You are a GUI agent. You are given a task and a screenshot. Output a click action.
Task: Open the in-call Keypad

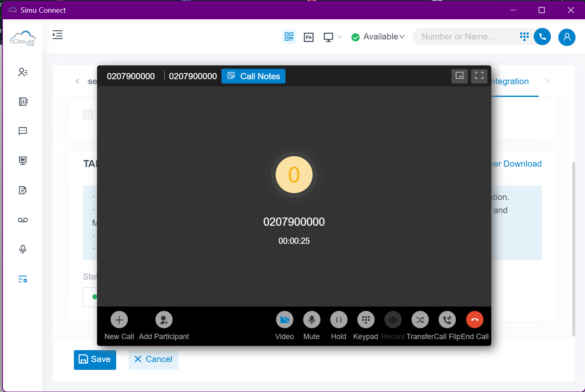point(365,320)
